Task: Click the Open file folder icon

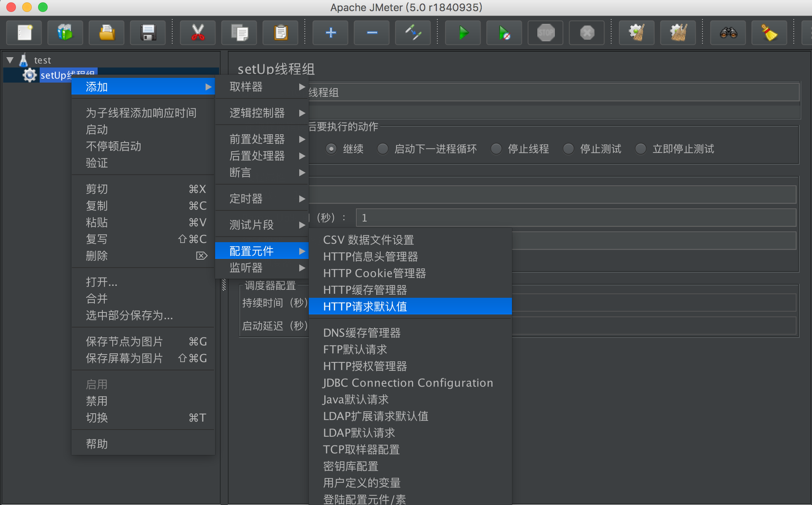Action: [107, 33]
